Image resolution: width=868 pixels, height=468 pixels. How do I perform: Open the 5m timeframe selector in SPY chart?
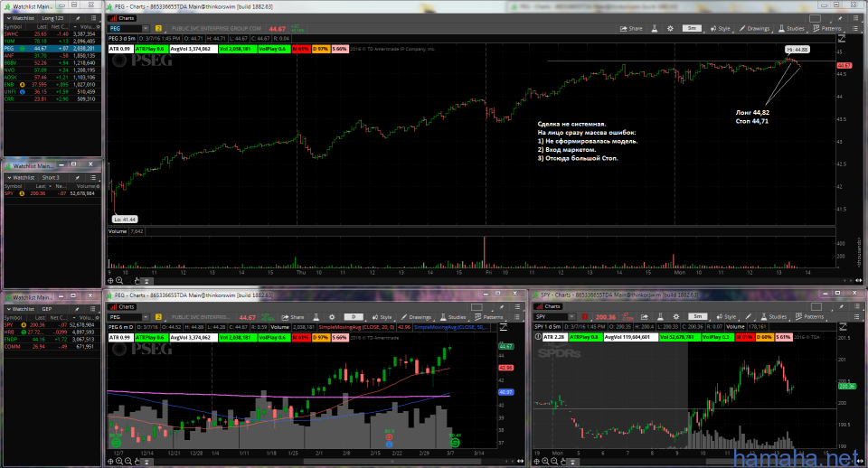click(698, 316)
